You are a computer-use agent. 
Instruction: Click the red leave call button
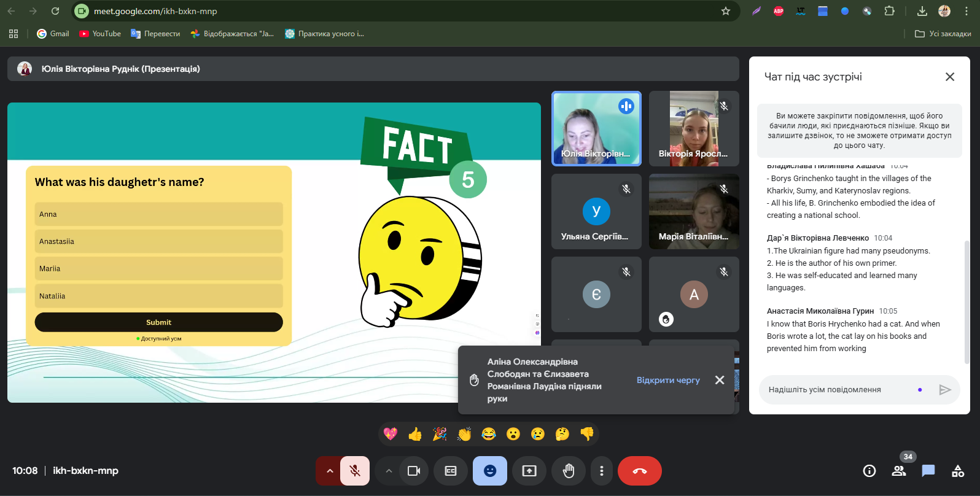639,471
